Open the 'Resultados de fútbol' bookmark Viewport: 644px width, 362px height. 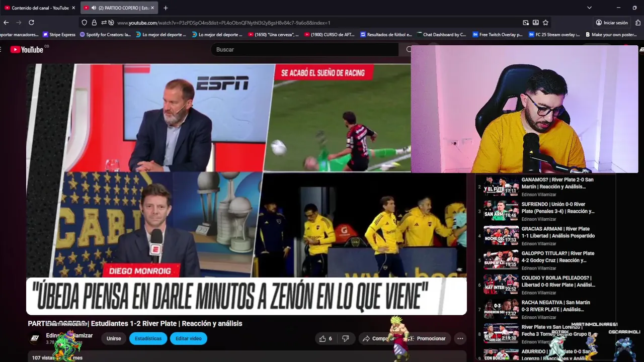[386, 35]
